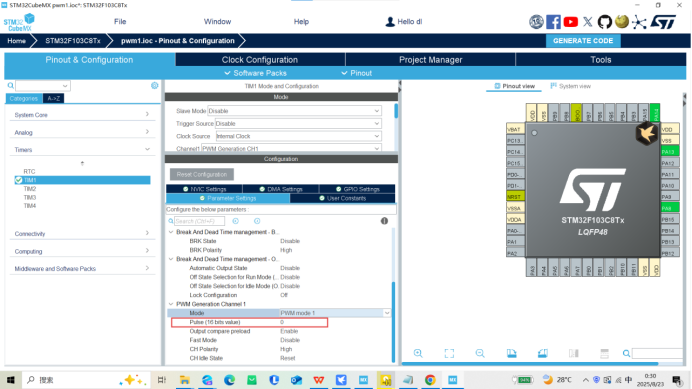Zoom out of the chip pinout

[x=480, y=353]
